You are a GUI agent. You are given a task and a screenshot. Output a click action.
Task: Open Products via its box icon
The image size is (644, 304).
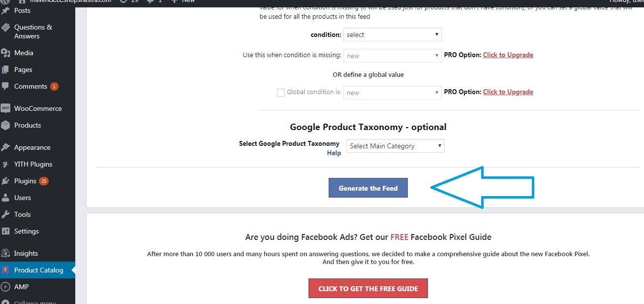coord(5,125)
